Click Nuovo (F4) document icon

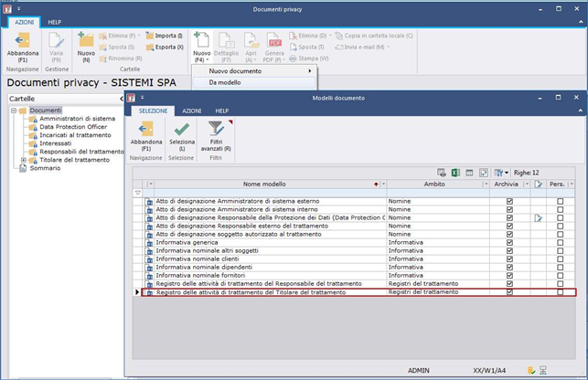[x=202, y=40]
